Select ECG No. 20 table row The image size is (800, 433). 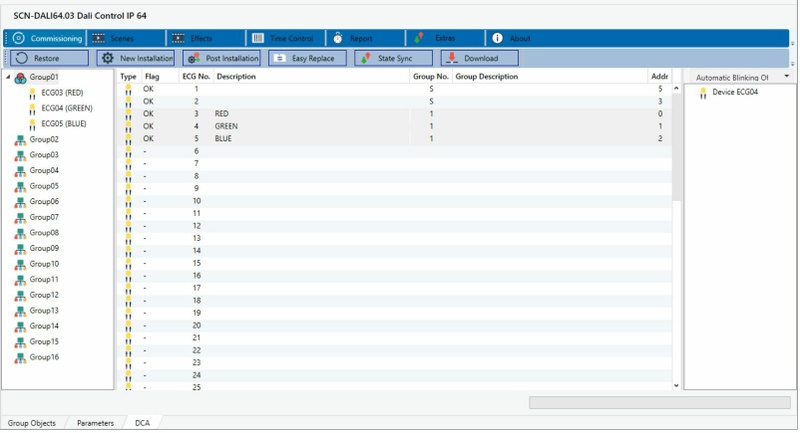394,325
